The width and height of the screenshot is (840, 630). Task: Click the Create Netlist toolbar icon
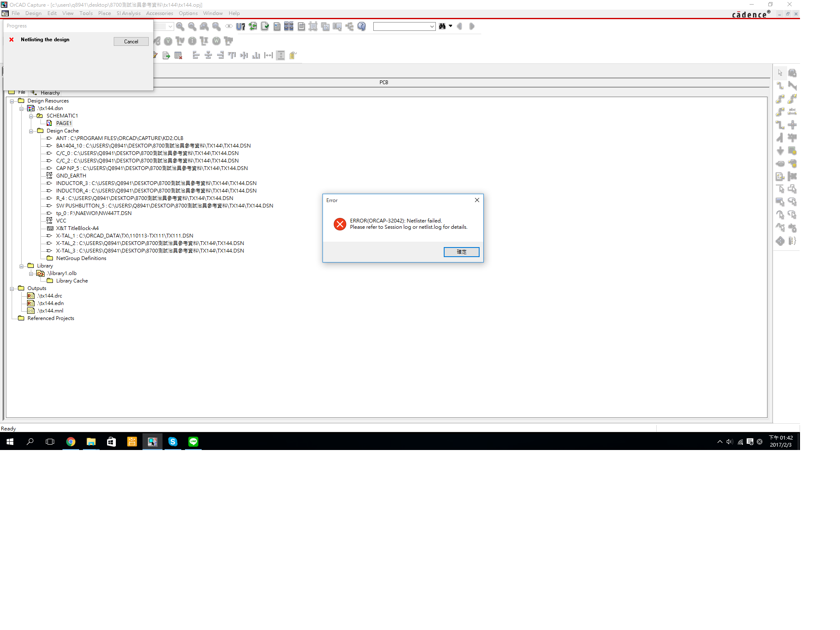pos(277,26)
